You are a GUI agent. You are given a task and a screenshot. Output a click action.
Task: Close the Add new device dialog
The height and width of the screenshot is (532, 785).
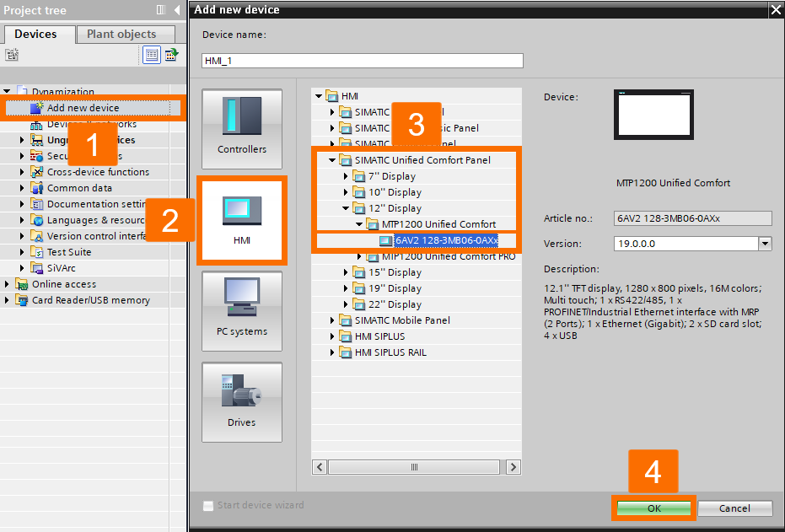(x=776, y=9)
